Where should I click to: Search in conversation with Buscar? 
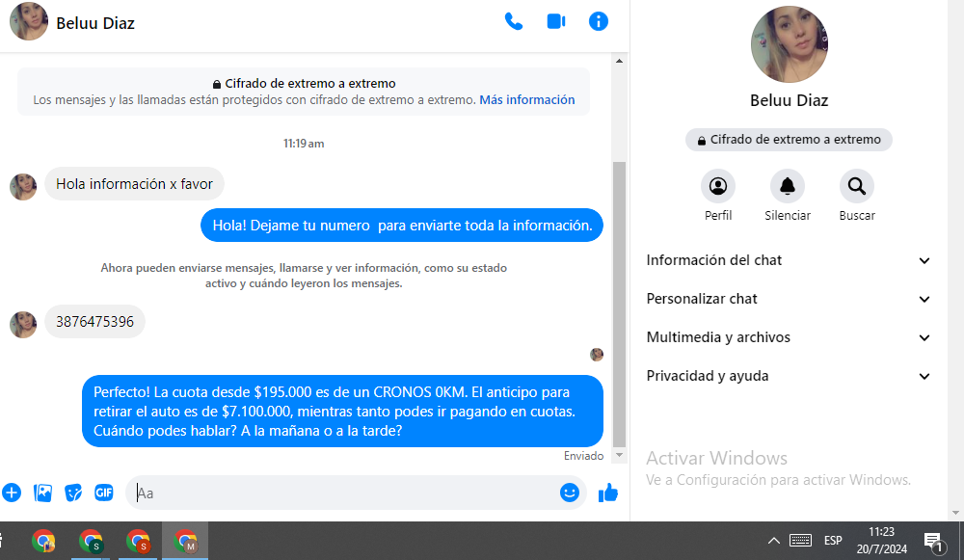click(856, 186)
